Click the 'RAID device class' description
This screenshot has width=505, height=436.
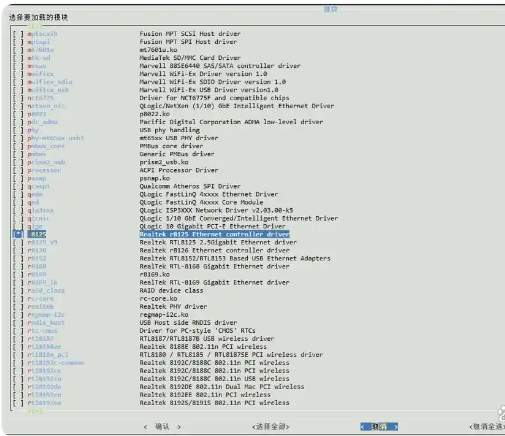point(171,290)
